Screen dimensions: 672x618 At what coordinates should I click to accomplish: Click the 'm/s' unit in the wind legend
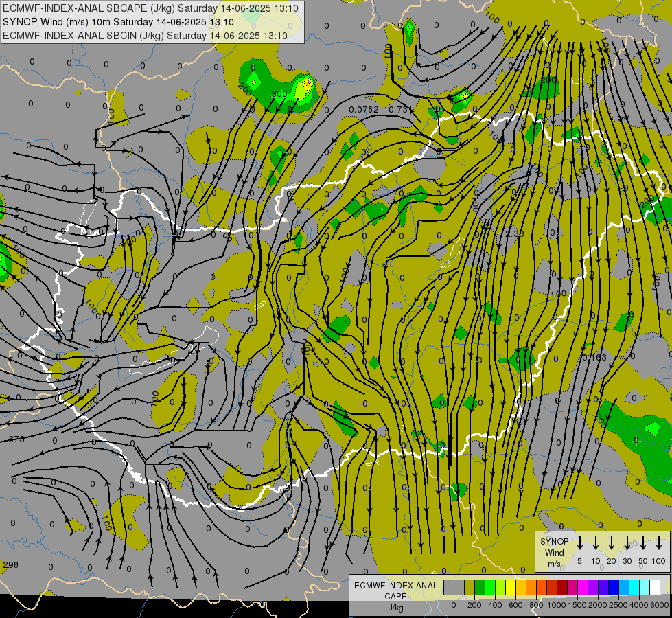pyautogui.click(x=554, y=564)
